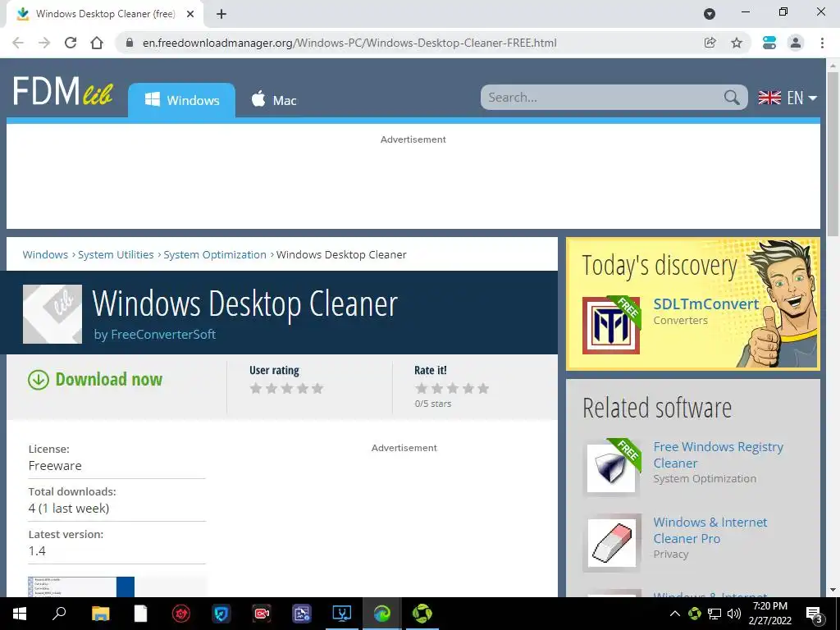The image size is (840, 630).
Task: Click the '0/5 stars' rating text
Action: [x=433, y=404]
